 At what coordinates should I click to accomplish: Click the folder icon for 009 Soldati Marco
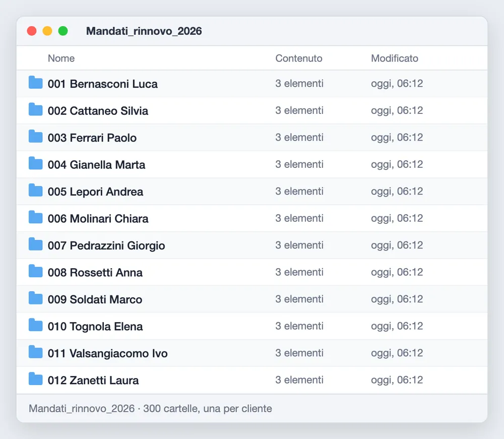click(x=35, y=298)
